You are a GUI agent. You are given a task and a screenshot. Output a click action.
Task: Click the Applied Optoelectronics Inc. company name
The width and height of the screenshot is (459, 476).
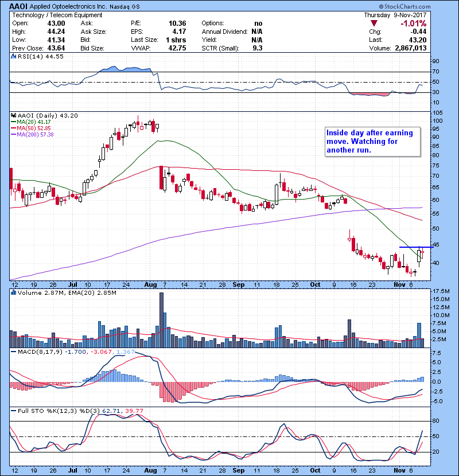coord(68,6)
